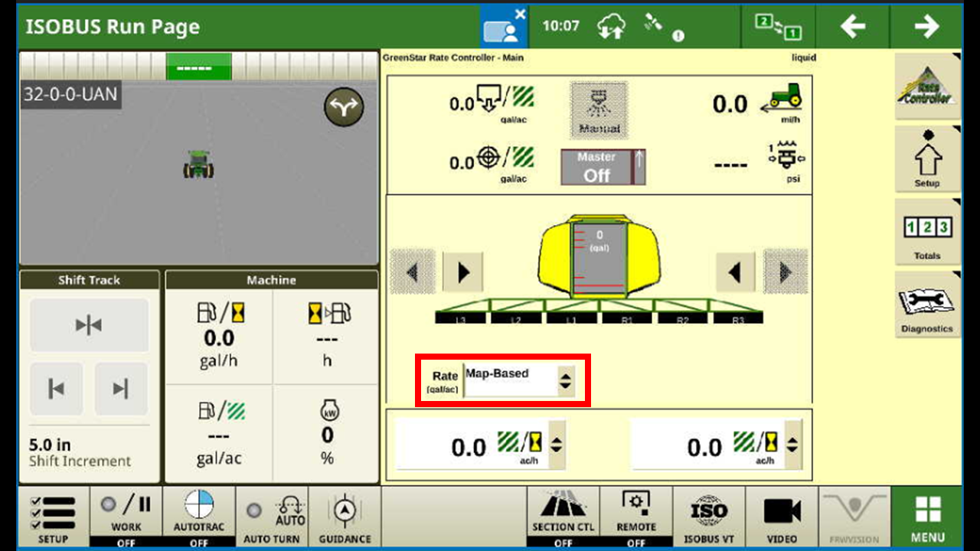The width and height of the screenshot is (980, 551).
Task: Select the 32-0-0-UAN product label
Action: coord(70,94)
